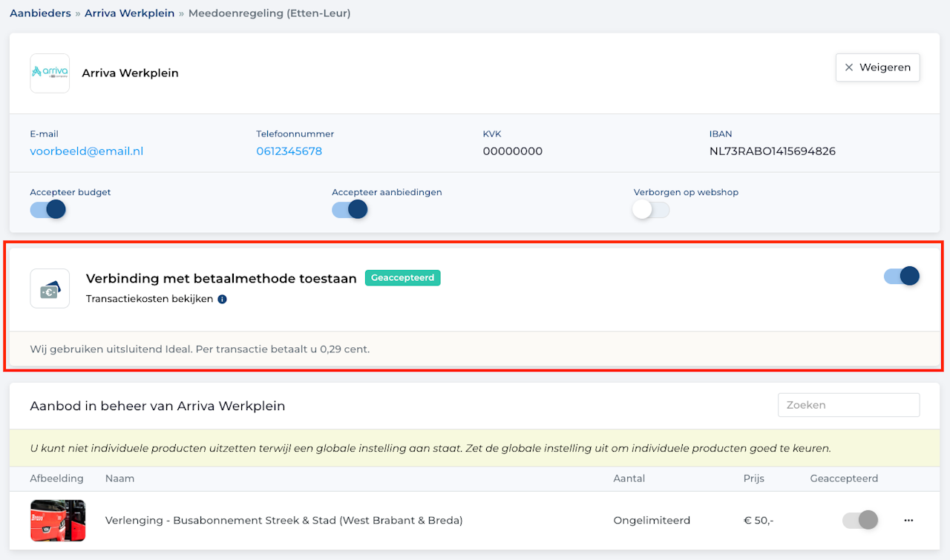Click the Verlenging - Busabonnement product name

(284, 521)
